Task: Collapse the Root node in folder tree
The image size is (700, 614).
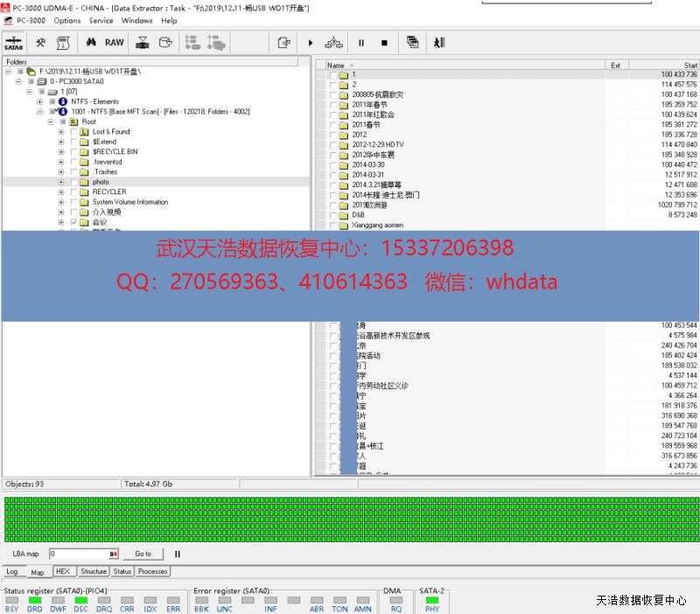Action: click(51, 122)
